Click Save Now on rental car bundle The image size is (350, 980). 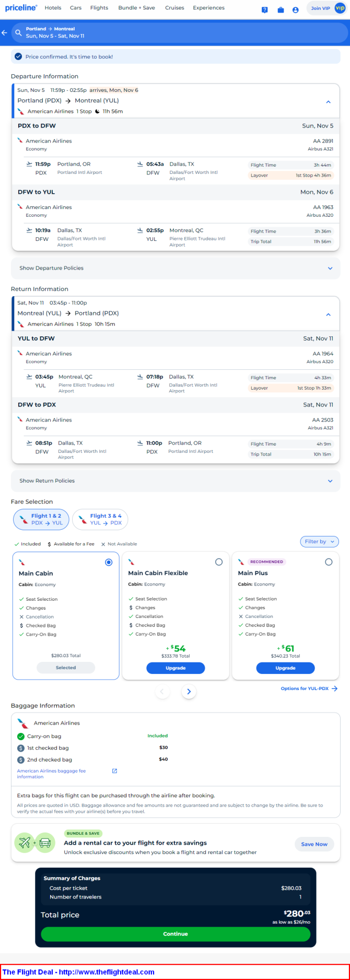[314, 844]
